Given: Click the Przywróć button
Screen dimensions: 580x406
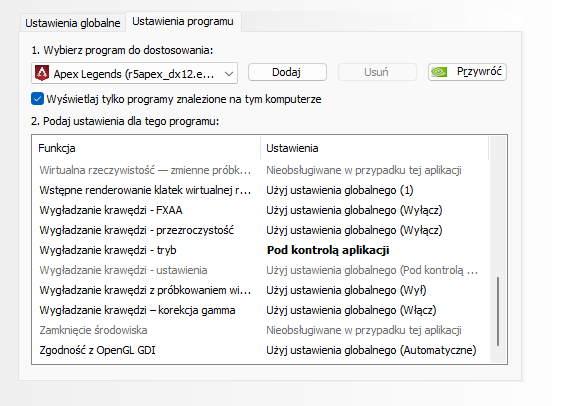Looking at the screenshot, I should coord(467,72).
